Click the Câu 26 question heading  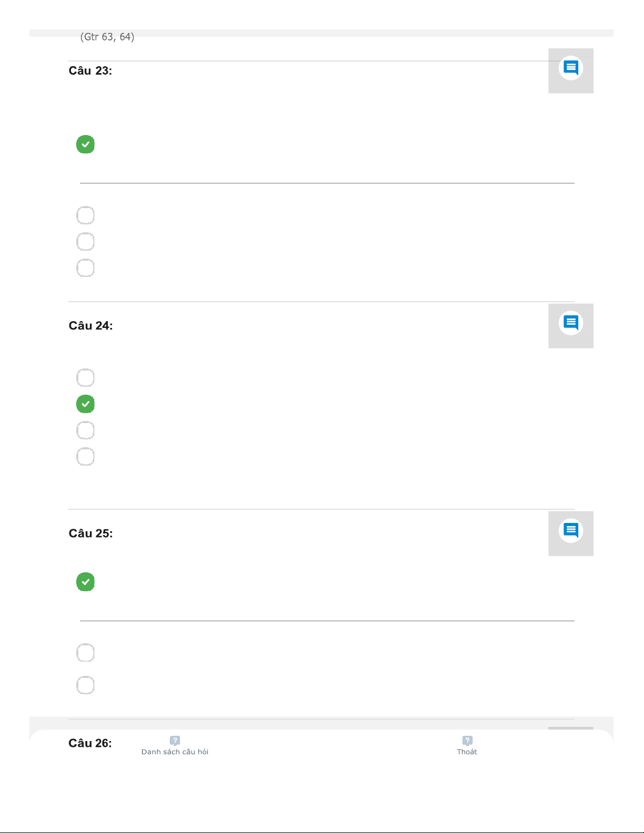point(90,743)
